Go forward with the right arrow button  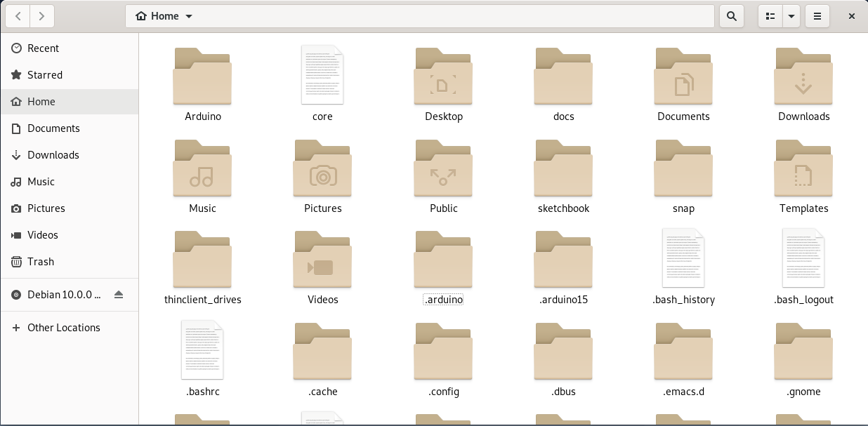(42, 15)
